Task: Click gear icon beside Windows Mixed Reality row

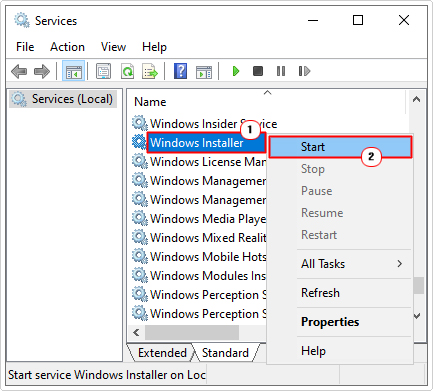Action: (140, 237)
